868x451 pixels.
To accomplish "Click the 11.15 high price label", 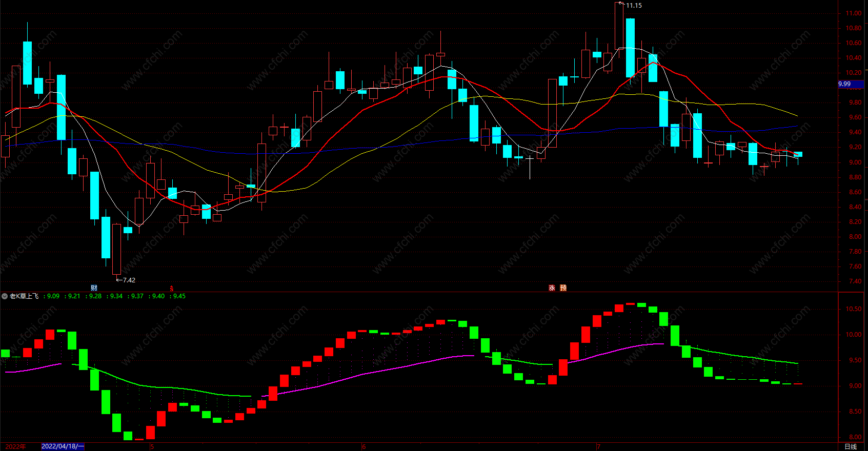I will [634, 6].
